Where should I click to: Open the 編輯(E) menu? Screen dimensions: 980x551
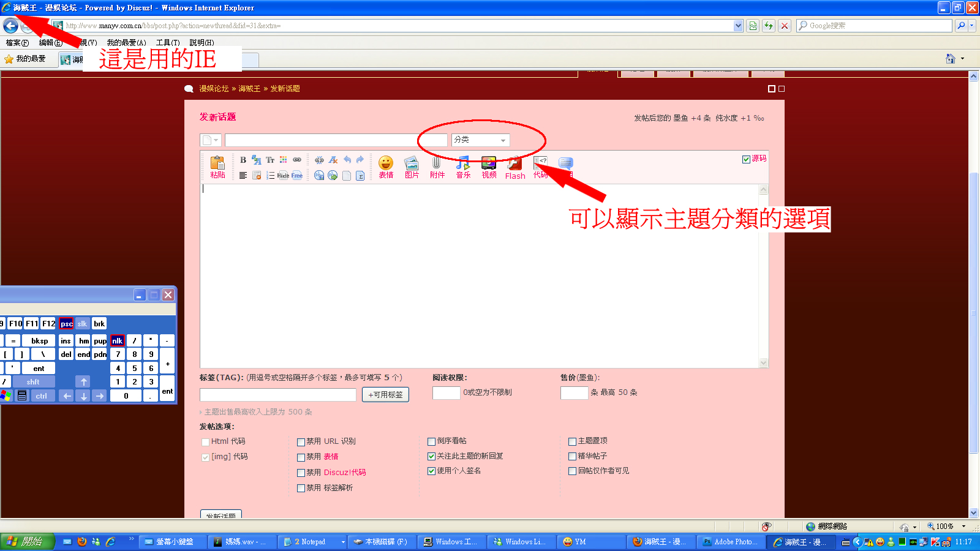[51, 43]
